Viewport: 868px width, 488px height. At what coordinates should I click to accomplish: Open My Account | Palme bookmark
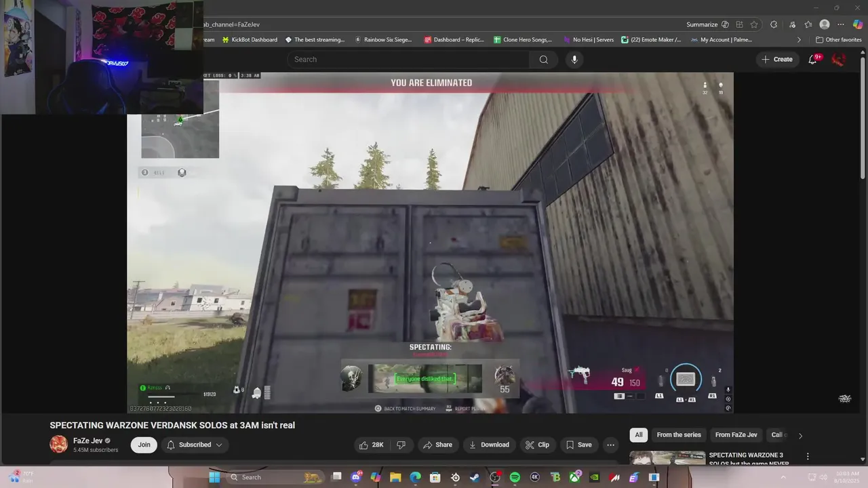point(722,40)
